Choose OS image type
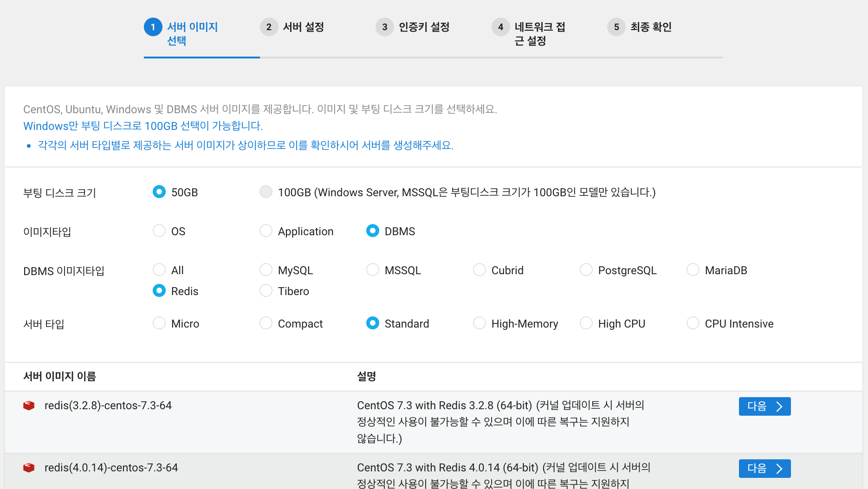 pos(159,231)
